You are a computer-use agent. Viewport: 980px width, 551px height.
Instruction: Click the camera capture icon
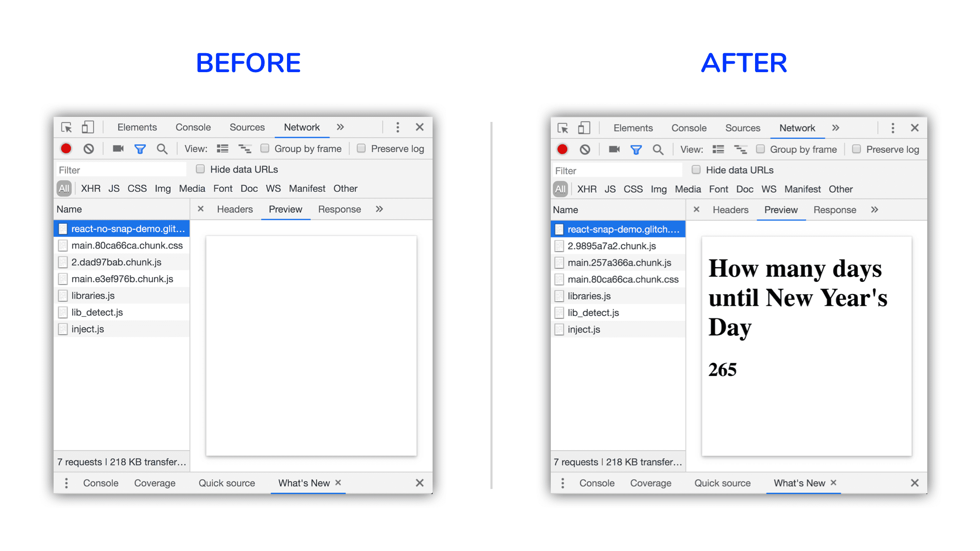click(114, 149)
